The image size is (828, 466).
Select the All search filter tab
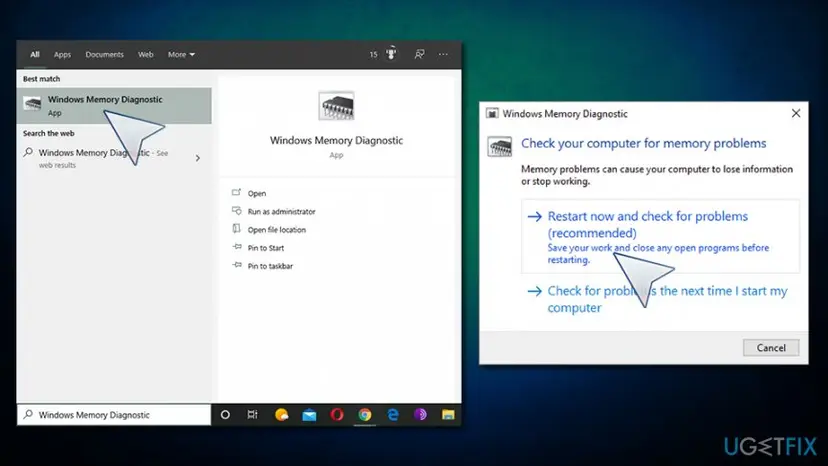point(35,54)
